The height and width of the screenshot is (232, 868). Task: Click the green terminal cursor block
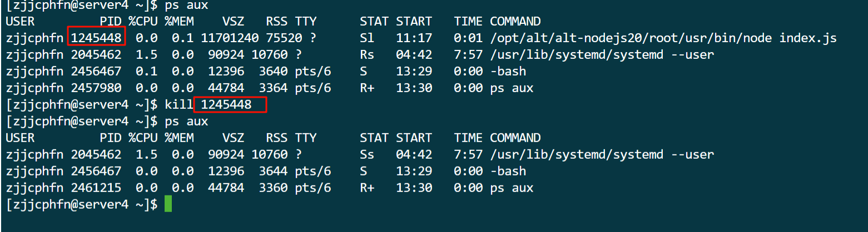[168, 205]
